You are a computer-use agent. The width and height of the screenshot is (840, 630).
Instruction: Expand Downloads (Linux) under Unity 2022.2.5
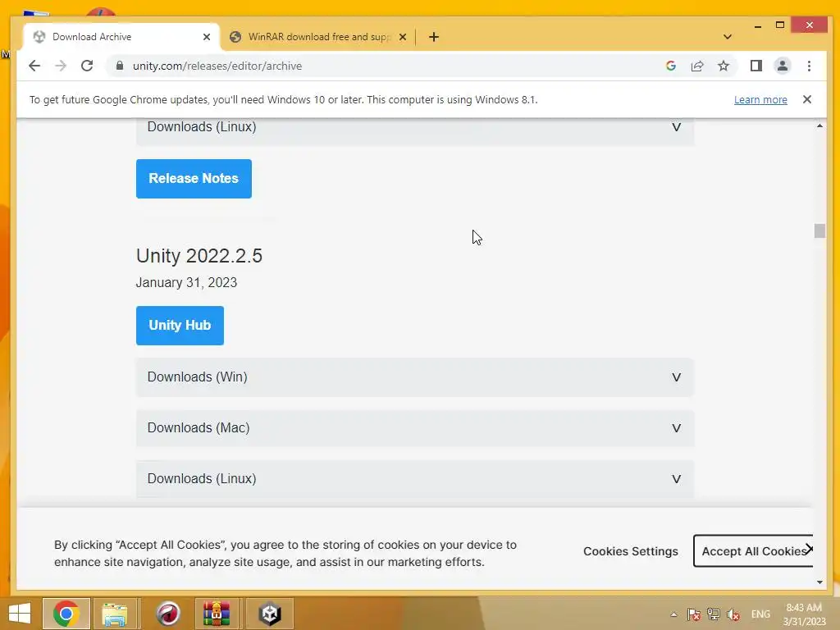[x=415, y=479]
